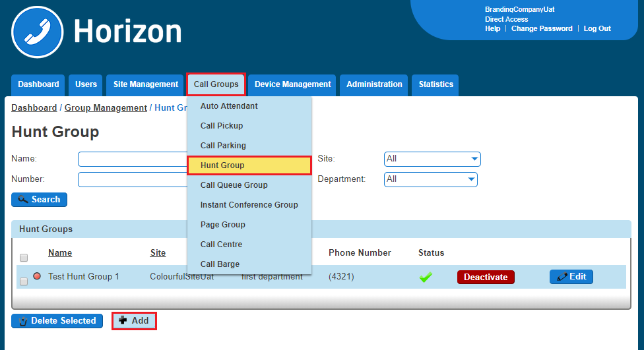Sort the table by Site column
The height and width of the screenshot is (350, 644).
158,252
